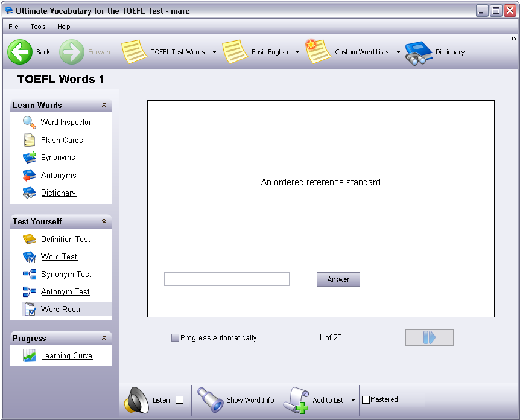This screenshot has width=520, height=420.
Task: Open the Antonyms link
Action: (x=59, y=175)
